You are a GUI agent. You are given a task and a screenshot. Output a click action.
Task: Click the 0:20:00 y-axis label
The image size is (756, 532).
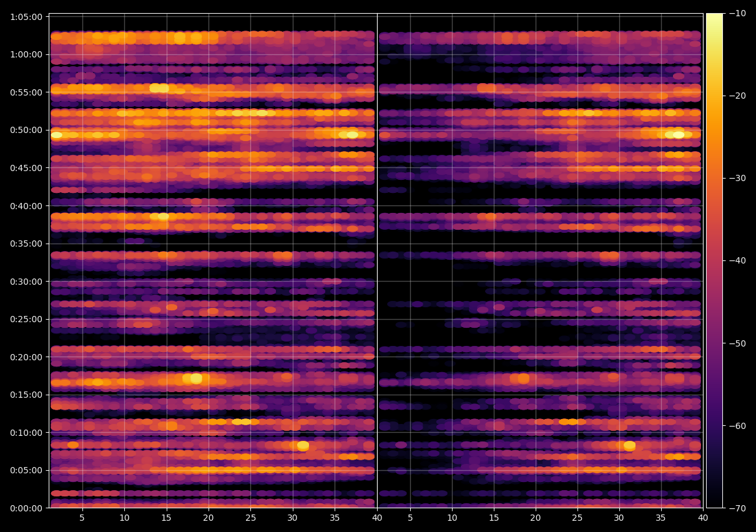(x=26, y=357)
